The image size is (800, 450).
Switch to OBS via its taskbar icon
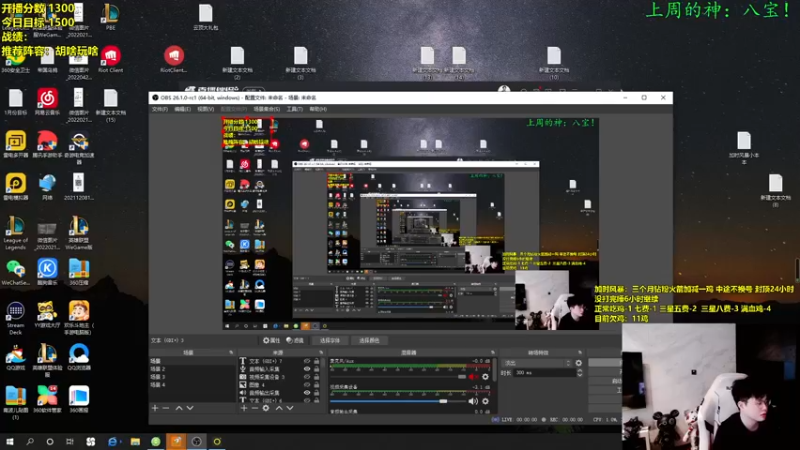coord(196,441)
